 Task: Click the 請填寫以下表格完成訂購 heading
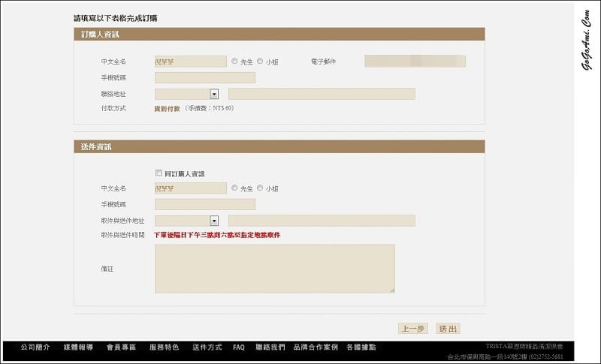tap(116, 18)
